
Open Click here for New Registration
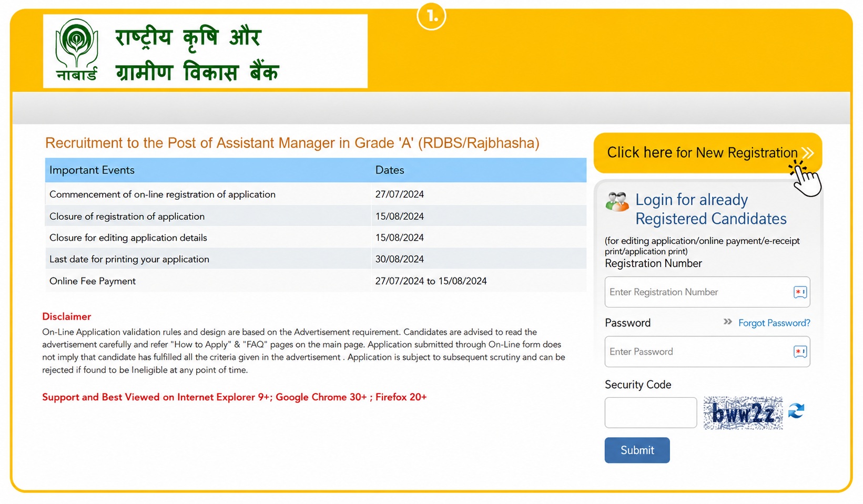[x=707, y=153]
